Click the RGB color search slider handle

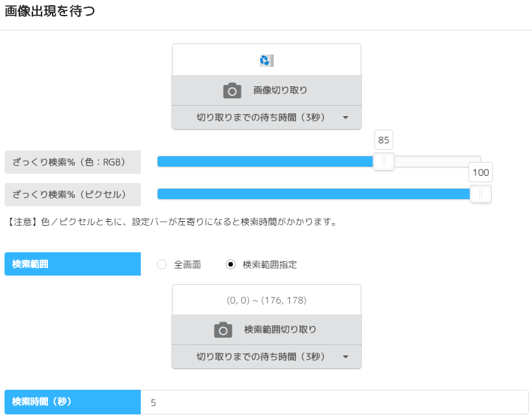383,162
